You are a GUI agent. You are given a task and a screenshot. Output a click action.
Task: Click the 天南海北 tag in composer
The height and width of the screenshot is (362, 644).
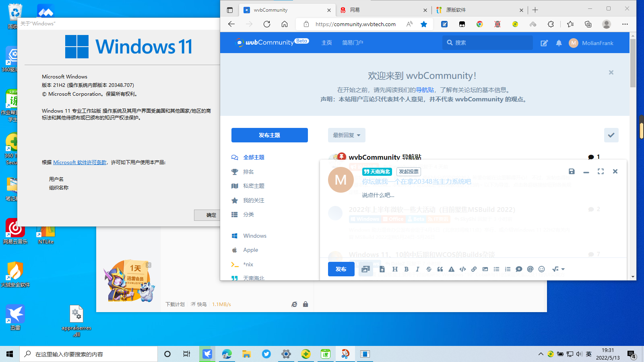coord(377,172)
